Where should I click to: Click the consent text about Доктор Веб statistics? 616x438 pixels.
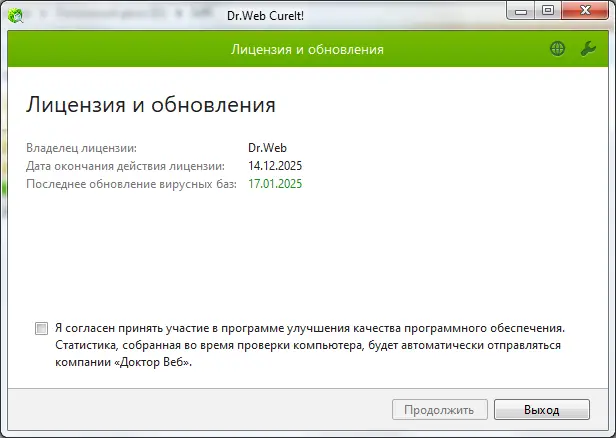310,345
